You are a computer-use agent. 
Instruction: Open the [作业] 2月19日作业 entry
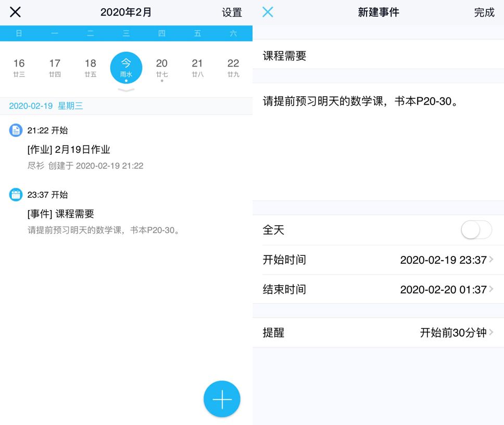(69, 150)
